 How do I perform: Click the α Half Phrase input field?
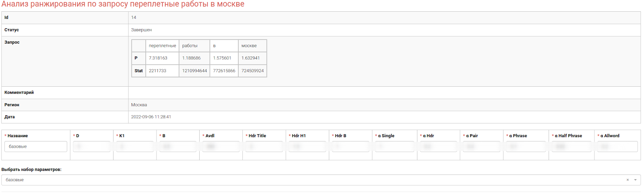[571, 146]
